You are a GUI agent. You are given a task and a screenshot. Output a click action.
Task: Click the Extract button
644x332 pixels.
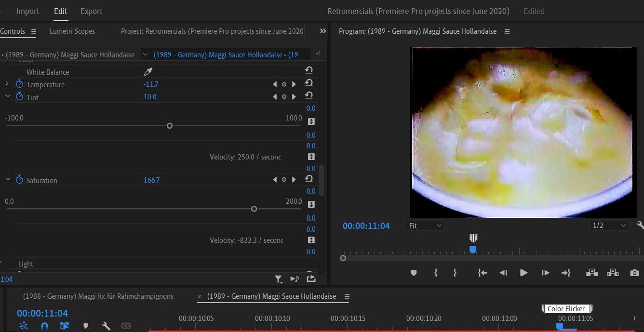click(x=613, y=273)
